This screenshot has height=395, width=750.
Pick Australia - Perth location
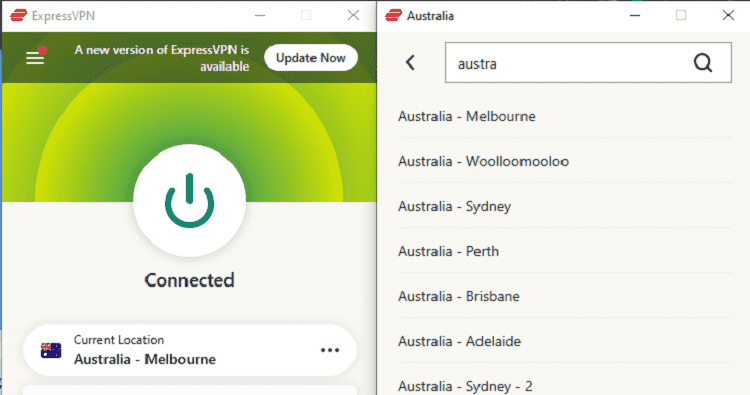[x=565, y=251]
